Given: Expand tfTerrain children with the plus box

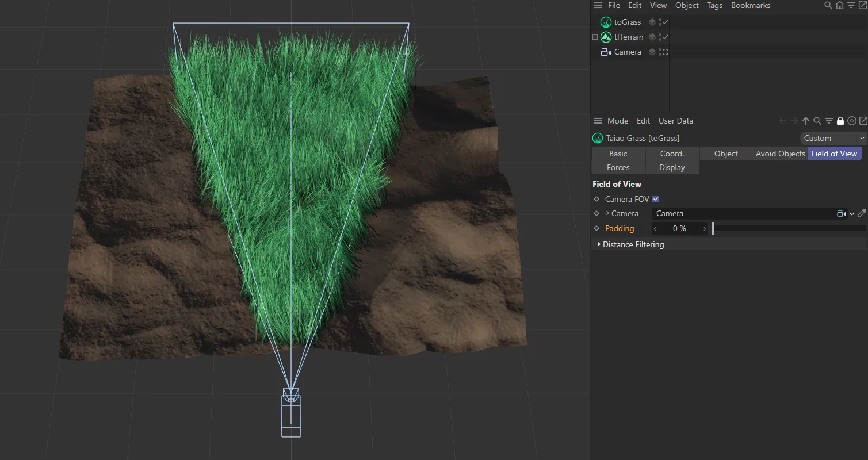Looking at the screenshot, I should (595, 37).
